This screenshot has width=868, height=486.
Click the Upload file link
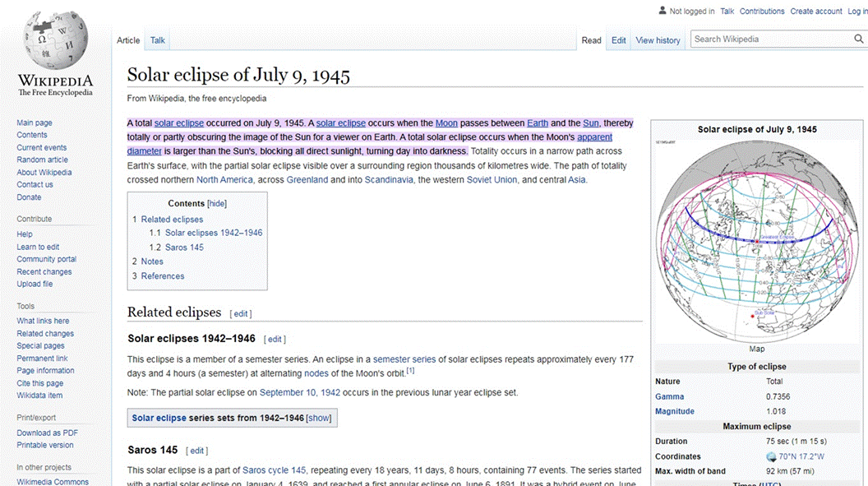pyautogui.click(x=35, y=285)
